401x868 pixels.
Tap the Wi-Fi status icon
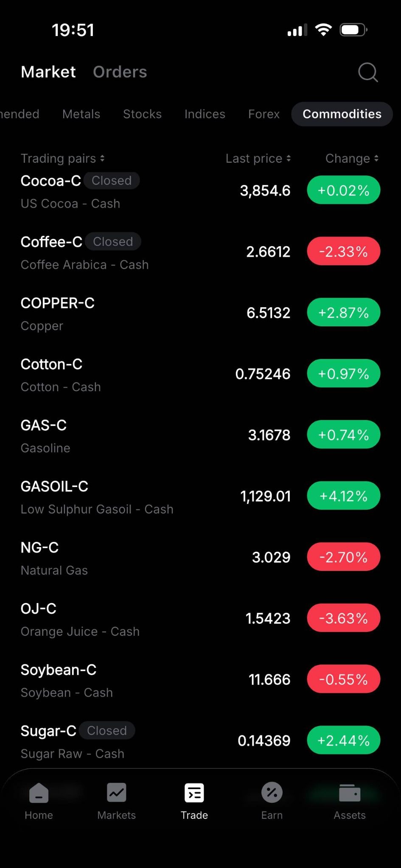click(x=323, y=30)
